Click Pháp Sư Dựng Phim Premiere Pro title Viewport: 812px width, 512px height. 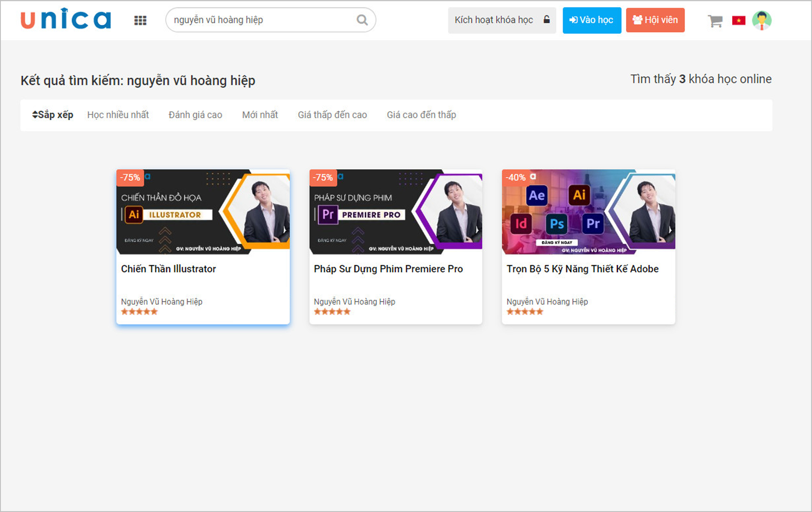click(388, 269)
